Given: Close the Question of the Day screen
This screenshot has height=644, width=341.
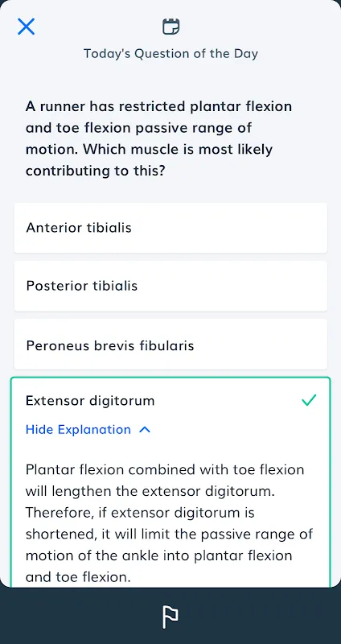Looking at the screenshot, I should 27,27.
